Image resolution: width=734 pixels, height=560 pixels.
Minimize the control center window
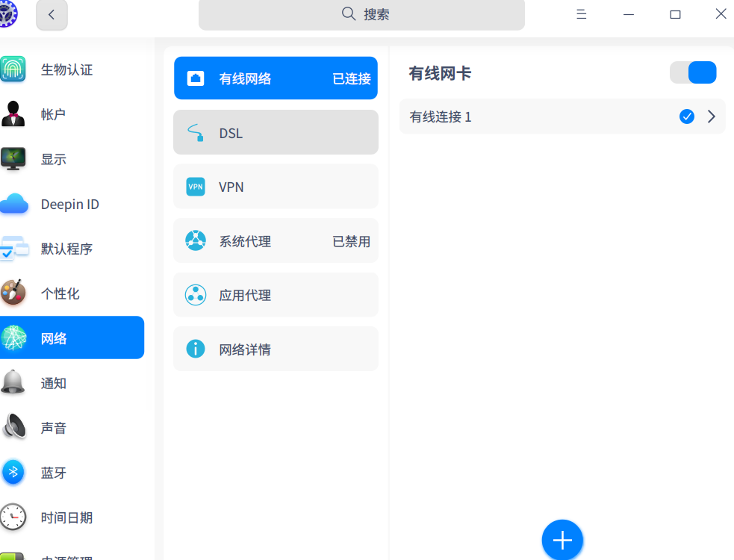point(628,14)
